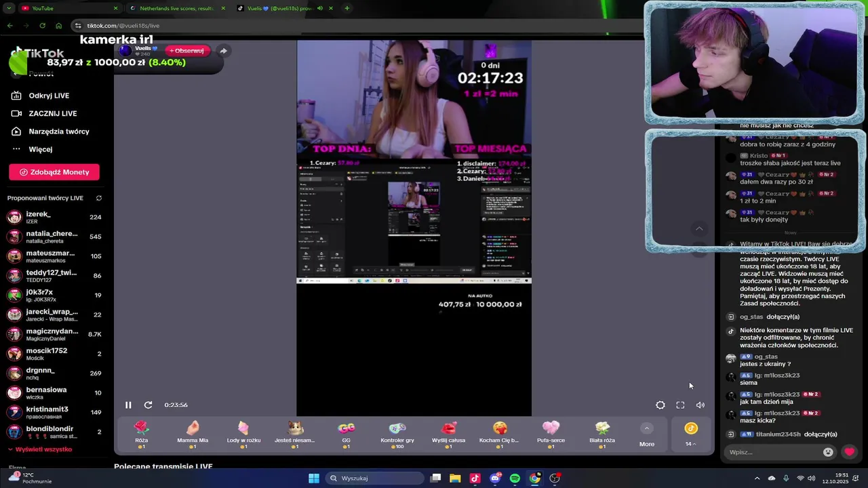This screenshot has height=488, width=868.
Task: Switch to Netherlands live scores tab
Action: (176, 8)
